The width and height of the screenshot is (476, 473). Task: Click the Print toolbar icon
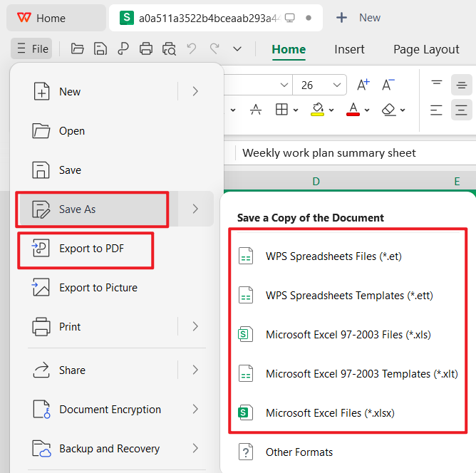146,48
